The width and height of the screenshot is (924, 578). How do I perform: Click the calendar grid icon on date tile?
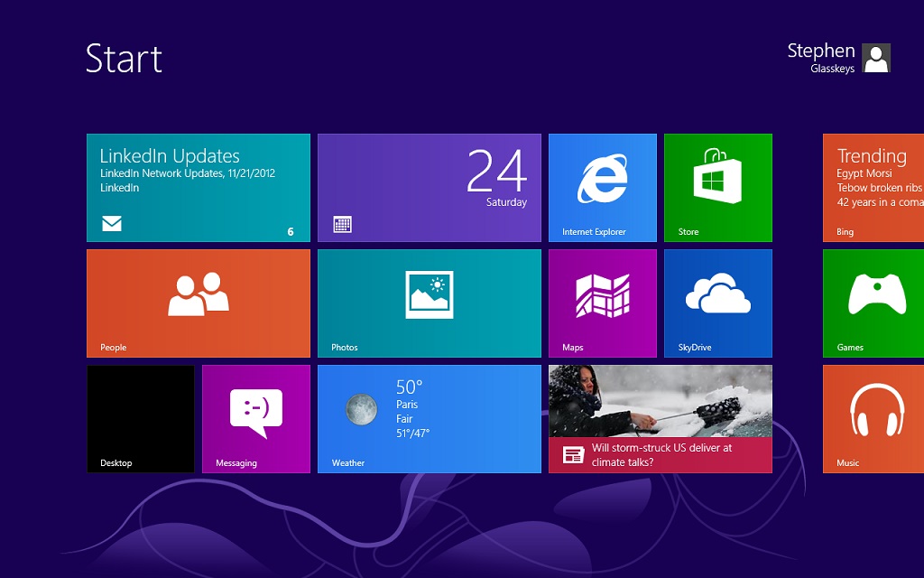pyautogui.click(x=342, y=225)
